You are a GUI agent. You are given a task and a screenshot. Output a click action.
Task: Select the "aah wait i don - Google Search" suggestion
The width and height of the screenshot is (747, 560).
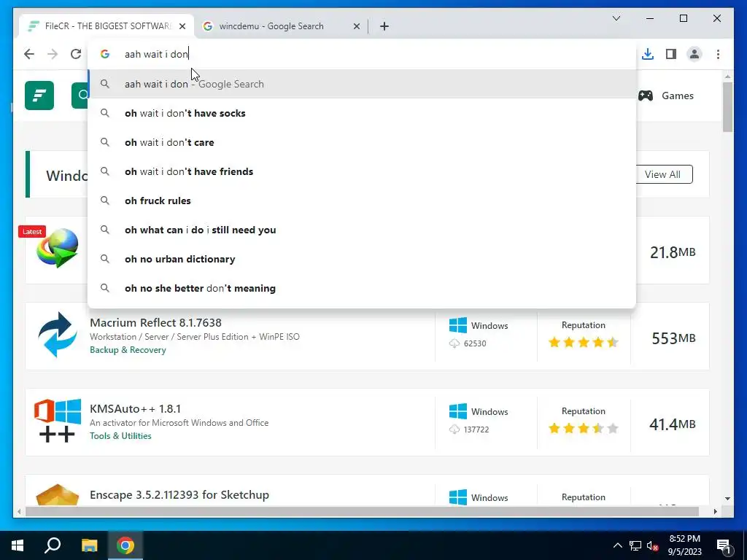(362, 84)
